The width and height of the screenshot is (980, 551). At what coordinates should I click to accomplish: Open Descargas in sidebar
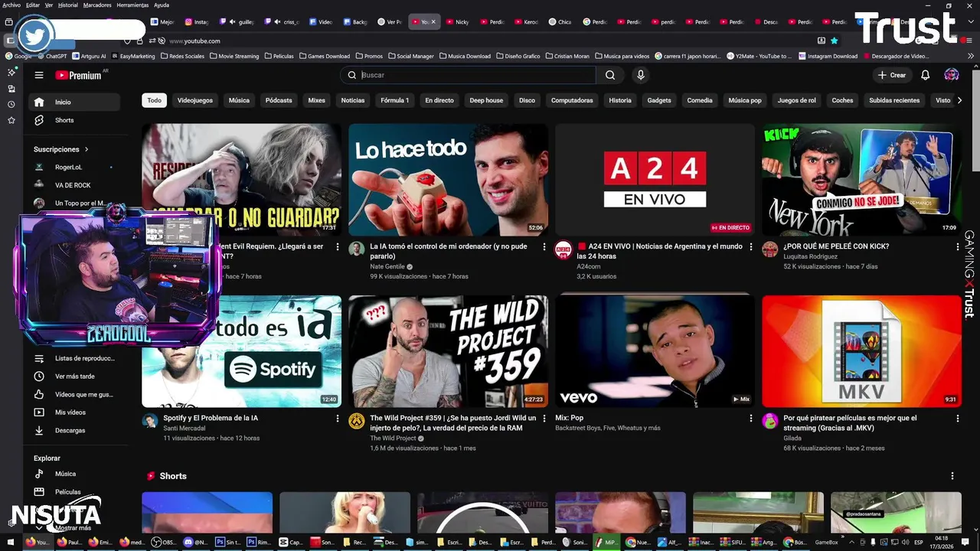tap(74, 430)
